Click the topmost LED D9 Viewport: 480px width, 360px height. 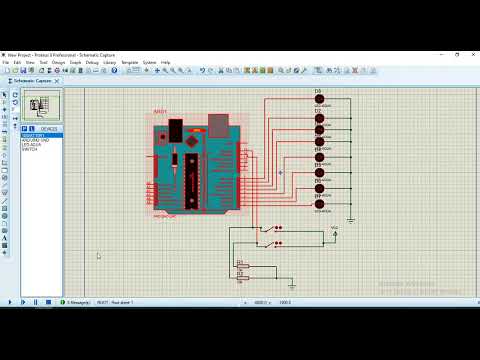click(x=319, y=99)
